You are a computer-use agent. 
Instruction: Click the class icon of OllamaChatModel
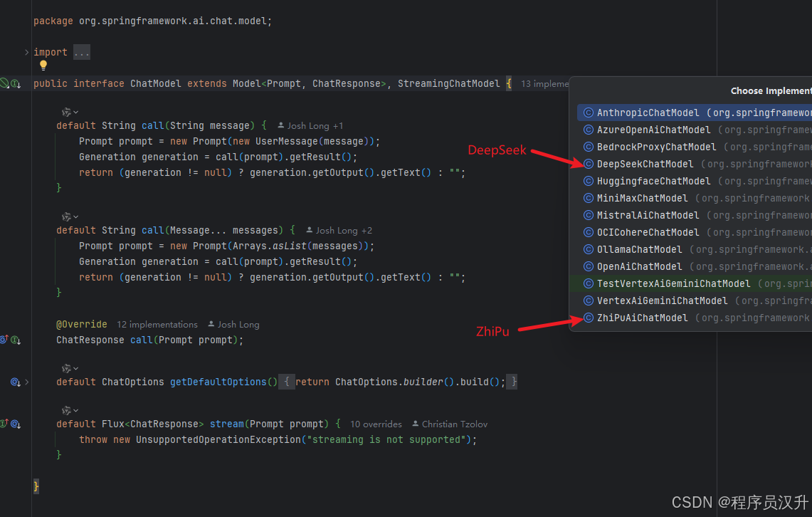(x=589, y=249)
